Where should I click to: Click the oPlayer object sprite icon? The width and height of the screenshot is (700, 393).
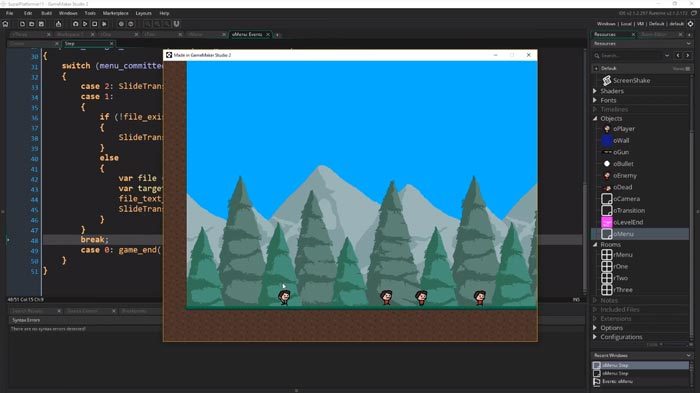click(607, 129)
